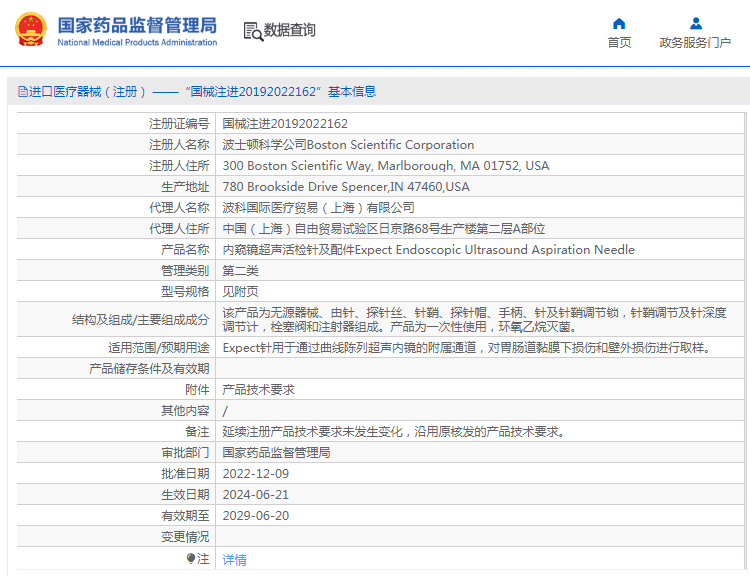Viewport: 750px width, 576px height.
Task: Click the 产品名称 row label
Action: (x=186, y=250)
